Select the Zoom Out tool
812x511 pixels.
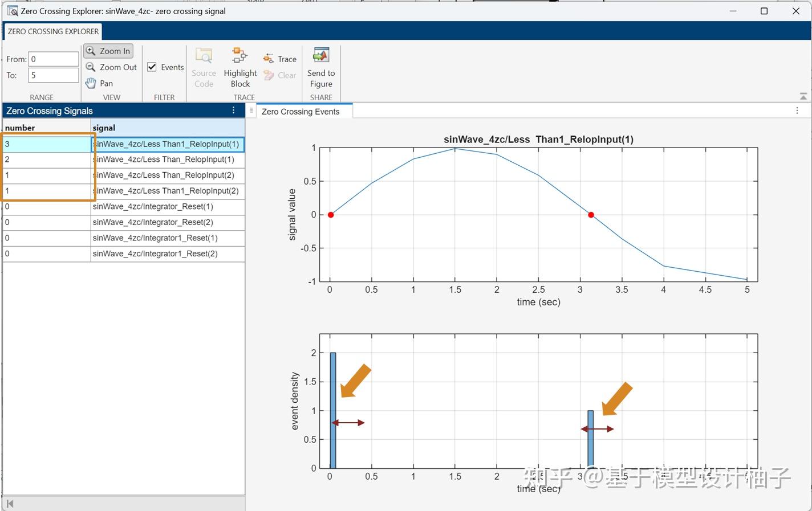[111, 67]
